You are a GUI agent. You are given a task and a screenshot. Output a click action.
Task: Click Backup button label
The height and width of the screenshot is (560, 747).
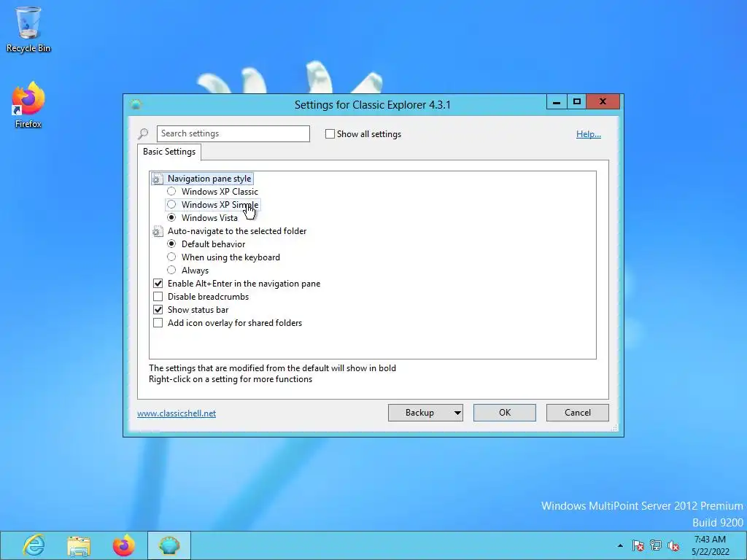(419, 413)
